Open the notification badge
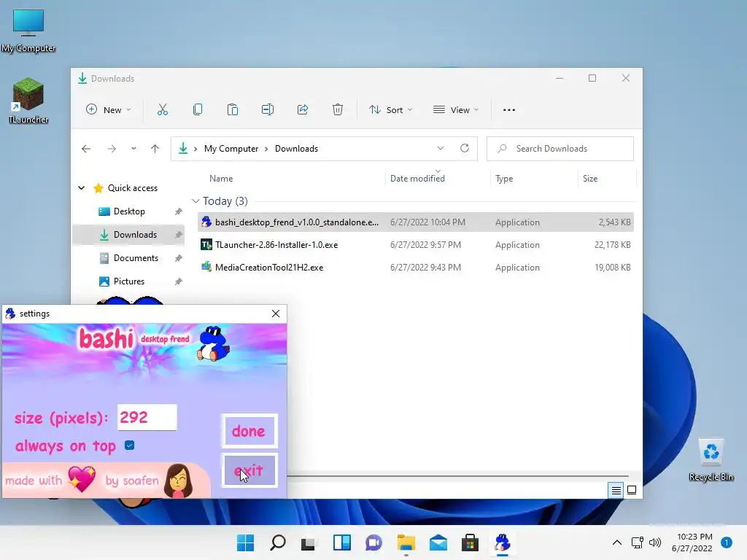 coord(727,542)
